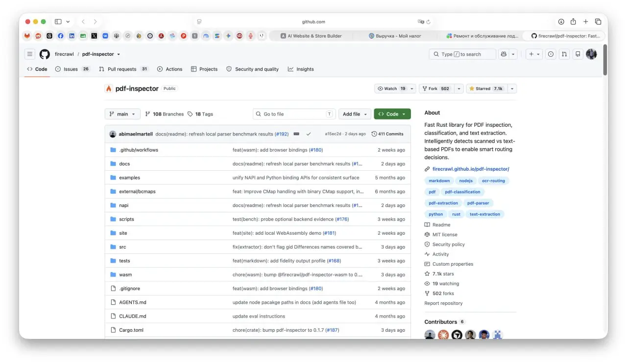Open the user avatar menu
627x364 pixels.
pos(591,54)
